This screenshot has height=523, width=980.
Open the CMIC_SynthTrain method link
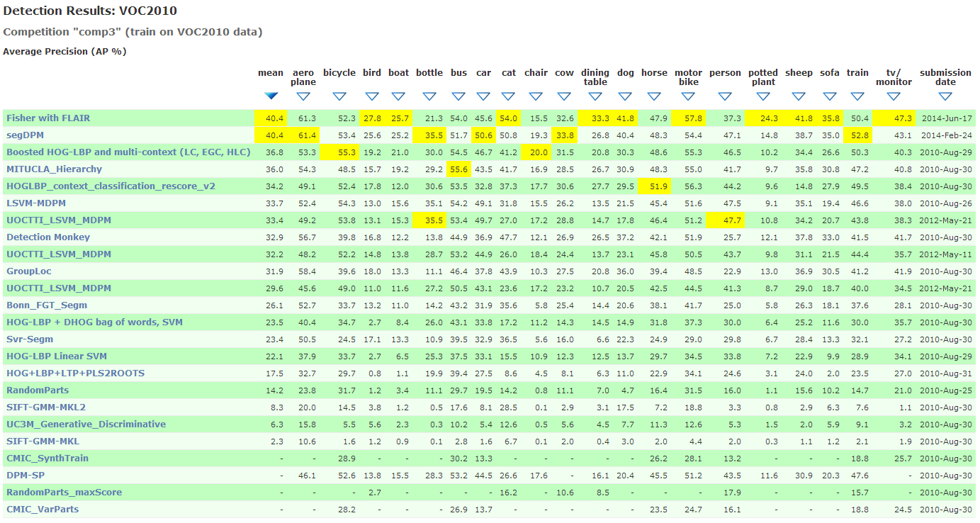47,459
